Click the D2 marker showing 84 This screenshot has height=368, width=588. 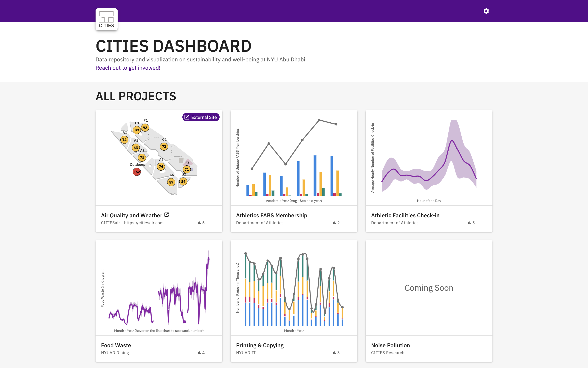pyautogui.click(x=183, y=181)
